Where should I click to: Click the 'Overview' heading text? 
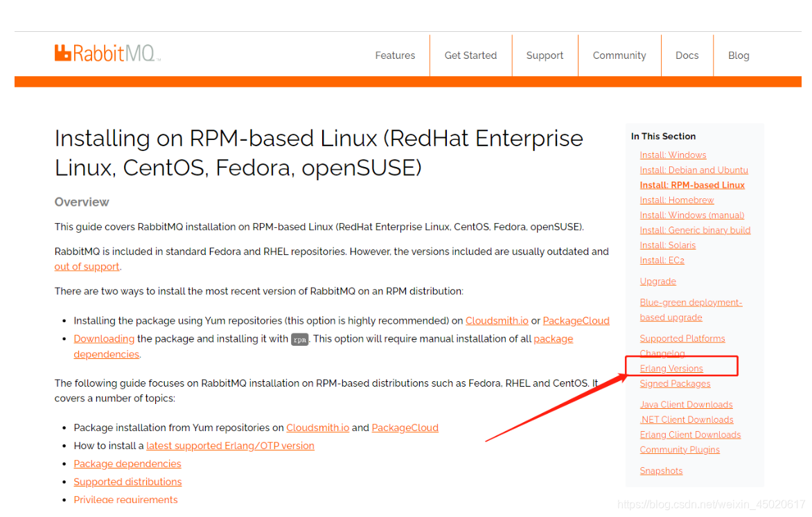(x=82, y=202)
